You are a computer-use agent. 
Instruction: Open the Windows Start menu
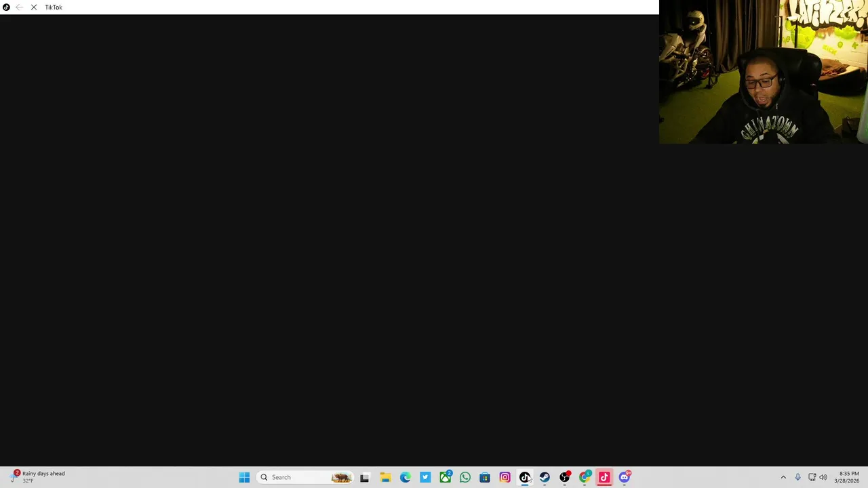point(244,477)
